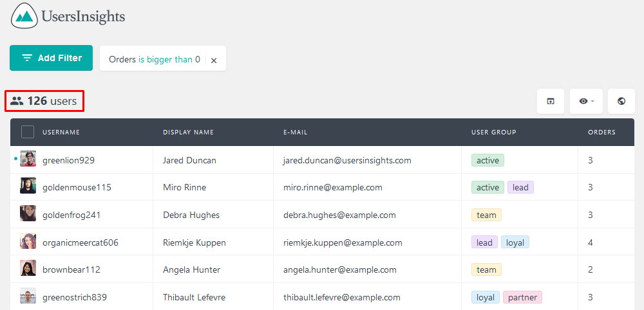Sort by the Username column header

click(61, 132)
